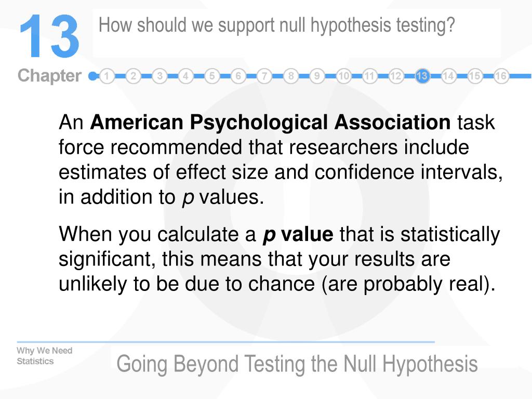Select chapter 15 circle

pos(475,76)
